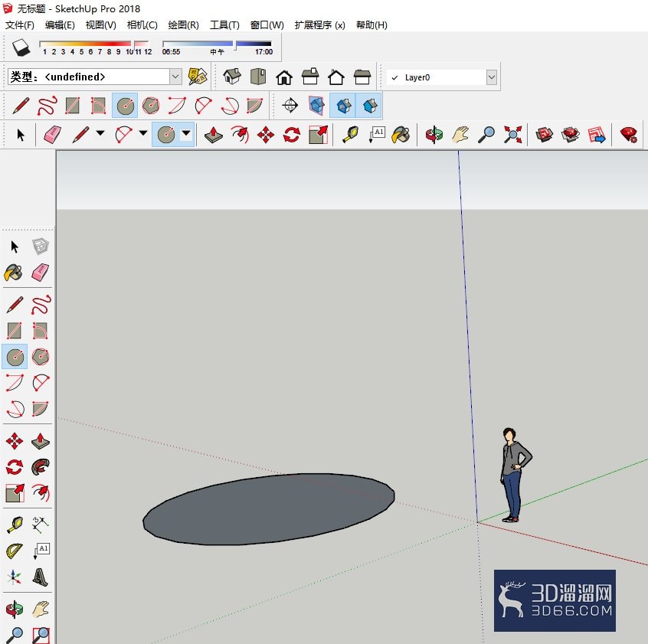Select Freehand tool in the left tool palette
Screen dimensions: 648x644
[x=41, y=305]
